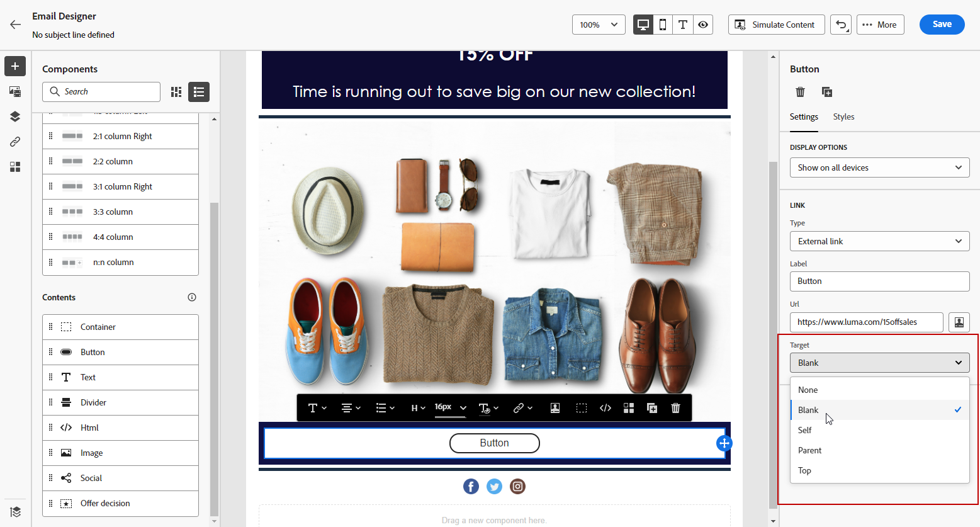Image resolution: width=980 pixels, height=527 pixels.
Task: Select the plain text view mode
Action: (683, 25)
